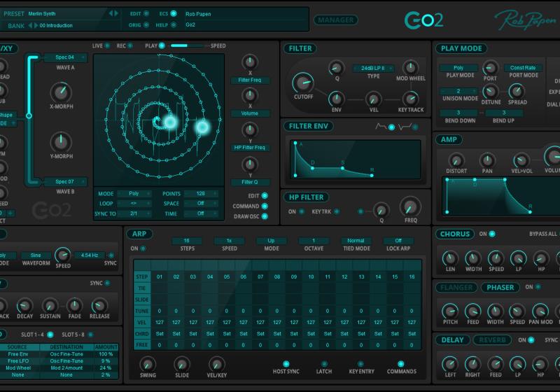Open the Filter Q Y destination dropdown
Screen dimensions: 560x392
pos(250,182)
